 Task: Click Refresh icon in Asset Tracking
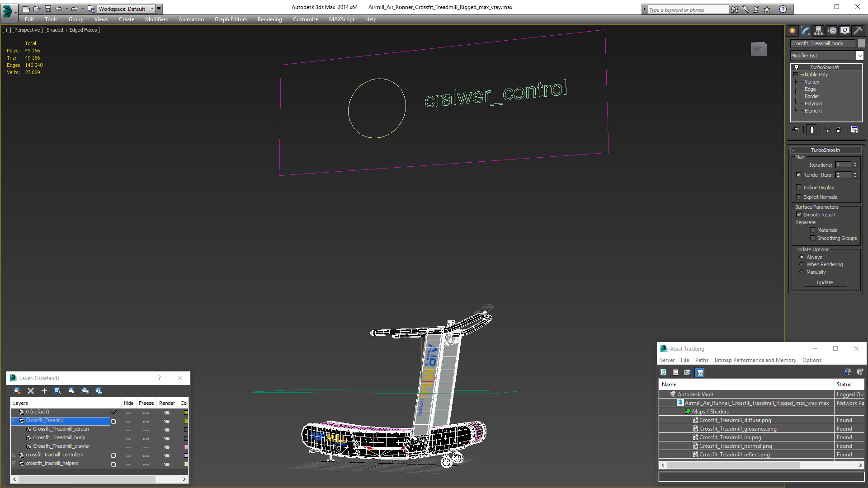click(663, 372)
